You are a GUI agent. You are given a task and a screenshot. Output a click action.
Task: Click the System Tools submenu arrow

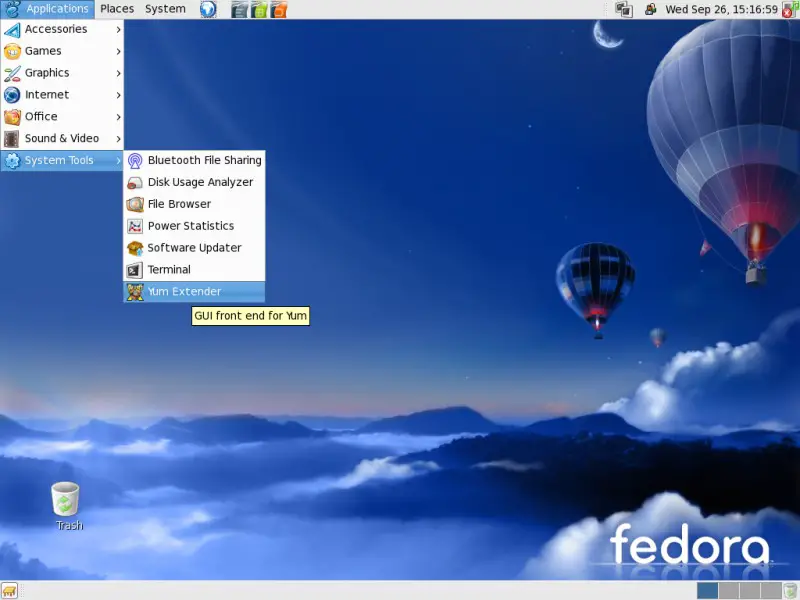pos(118,161)
